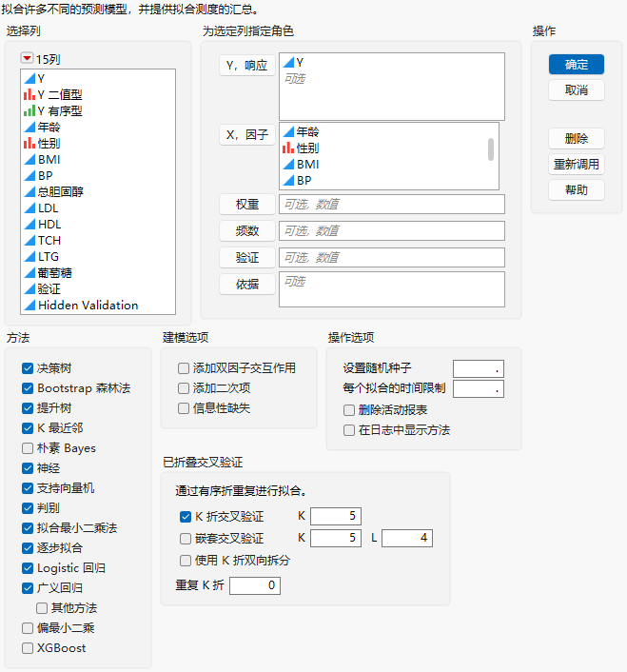Click the nominal icon beside Y 二值型
This screenshot has height=672, width=627.
(29, 94)
